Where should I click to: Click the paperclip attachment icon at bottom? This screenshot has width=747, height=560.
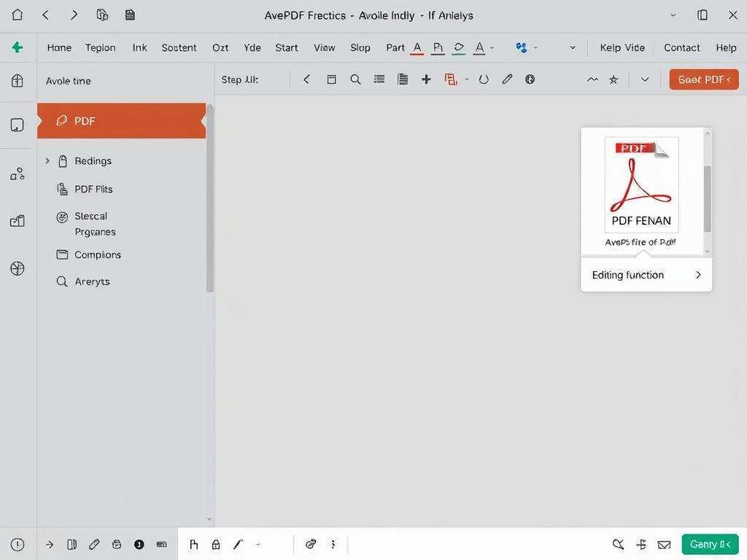[94, 544]
